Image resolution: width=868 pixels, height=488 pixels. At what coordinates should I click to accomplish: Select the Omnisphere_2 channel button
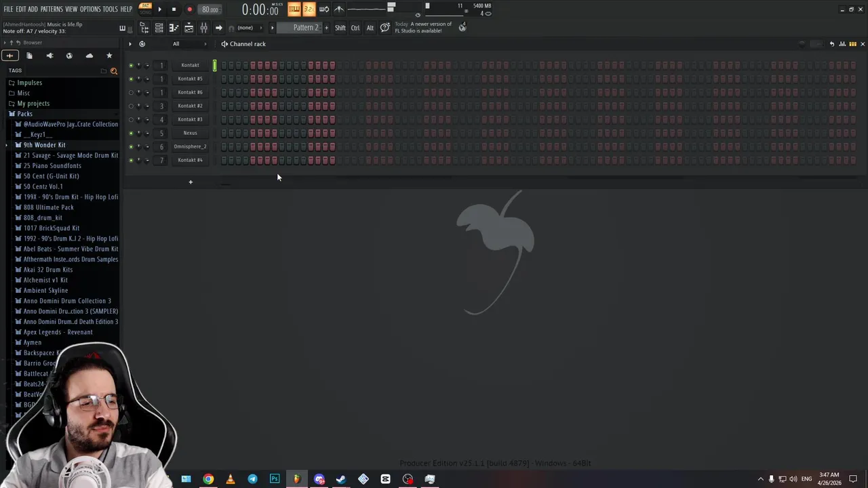point(190,146)
